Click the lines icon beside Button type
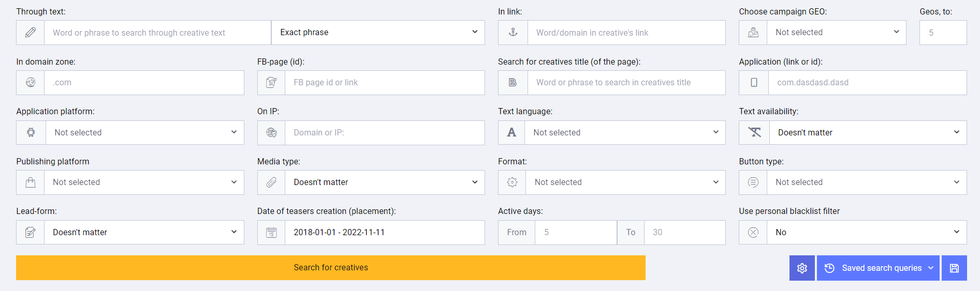Viewport: 980px width, 291px height. coord(753,182)
